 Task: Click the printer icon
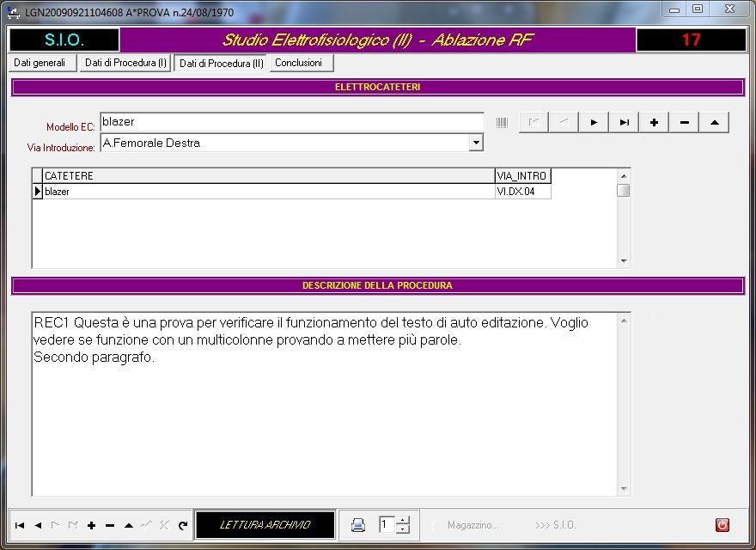click(357, 525)
